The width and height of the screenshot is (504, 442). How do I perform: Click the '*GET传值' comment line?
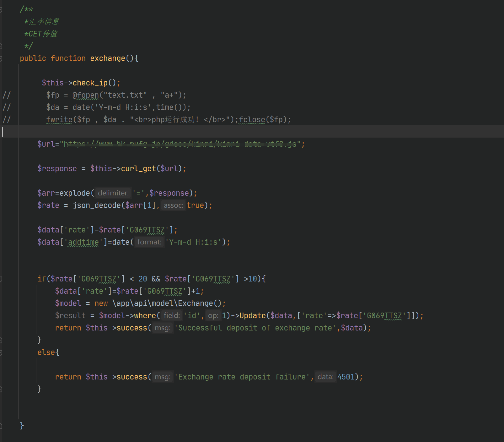pos(40,34)
